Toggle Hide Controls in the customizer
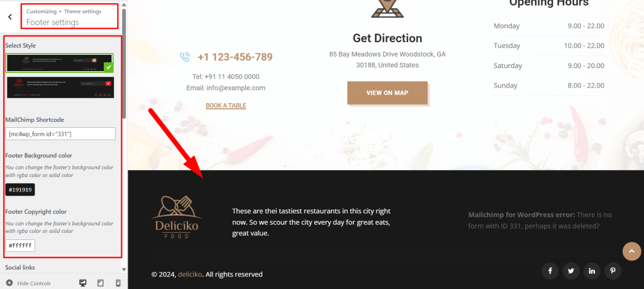The image size is (644, 289). 28,283
